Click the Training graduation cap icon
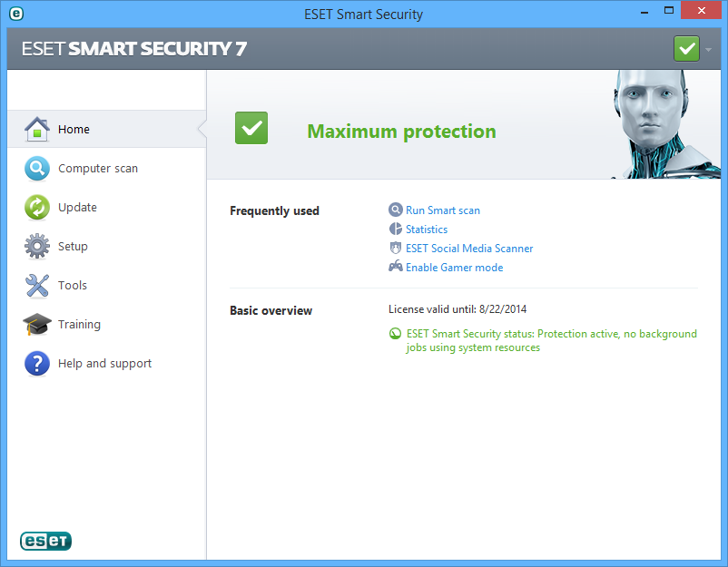The height and width of the screenshot is (567, 728). (36, 325)
